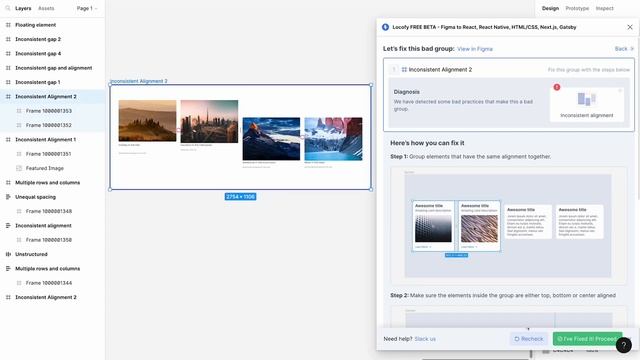Image resolution: width=640 pixels, height=360 pixels.
Task: Click the Inconsistent alignment diagnosis card
Action: (587, 104)
